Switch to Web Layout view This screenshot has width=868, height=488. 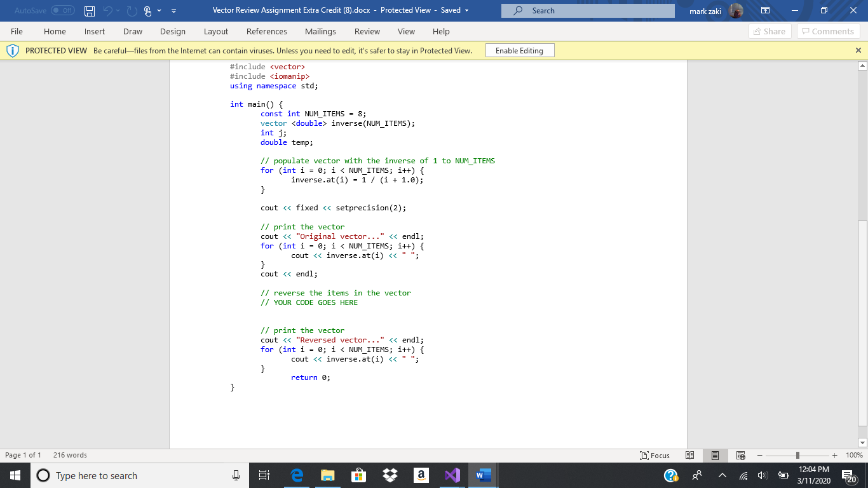point(740,455)
